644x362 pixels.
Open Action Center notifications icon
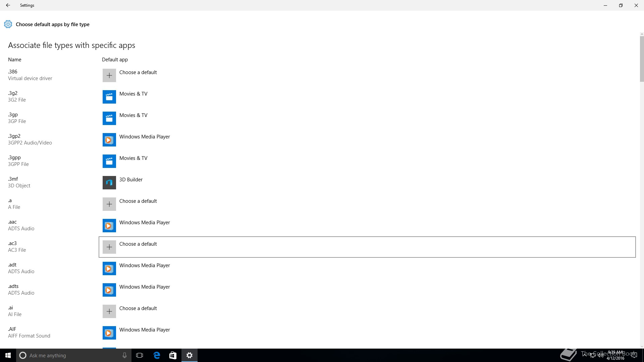click(x=634, y=355)
